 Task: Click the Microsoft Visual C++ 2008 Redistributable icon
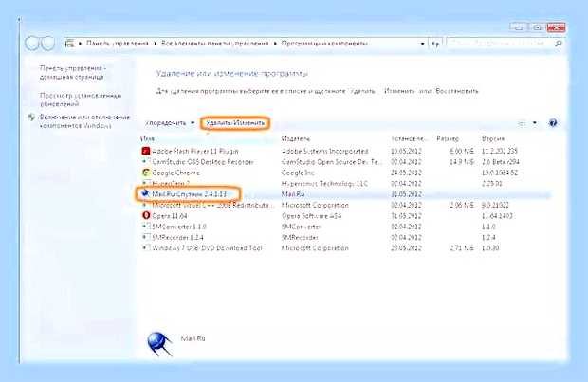146,205
